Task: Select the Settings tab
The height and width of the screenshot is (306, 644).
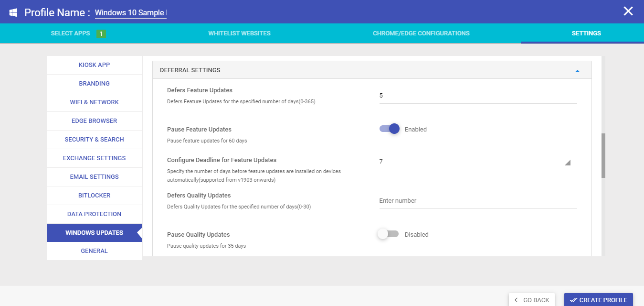Action: [586, 33]
